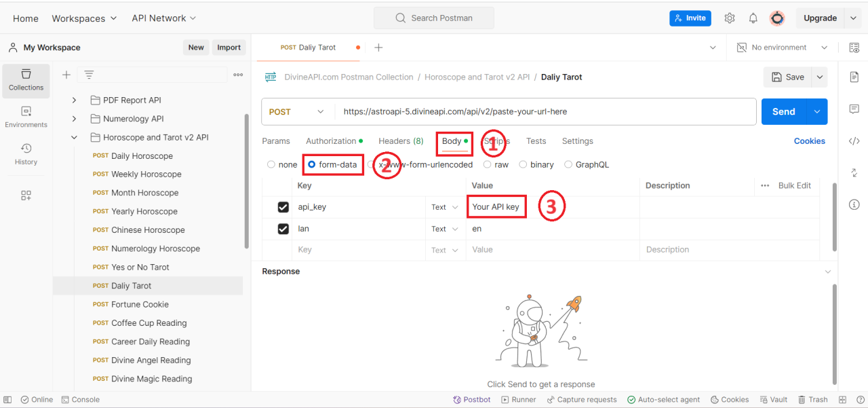Open the Save button dropdown arrow
The height and width of the screenshot is (408, 868).
(x=821, y=77)
